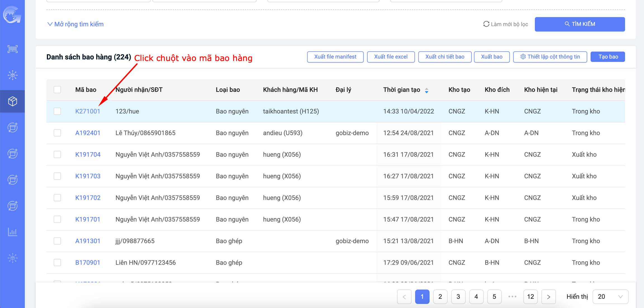Click the sort arrows on Thời gian tạo
The image size is (644, 308).
427,90
